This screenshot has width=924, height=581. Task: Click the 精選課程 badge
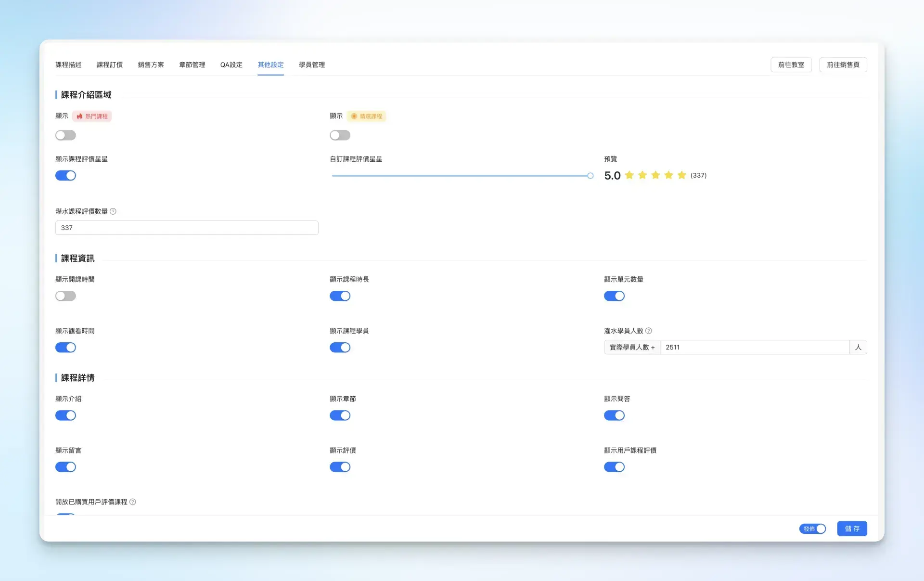[x=366, y=116]
